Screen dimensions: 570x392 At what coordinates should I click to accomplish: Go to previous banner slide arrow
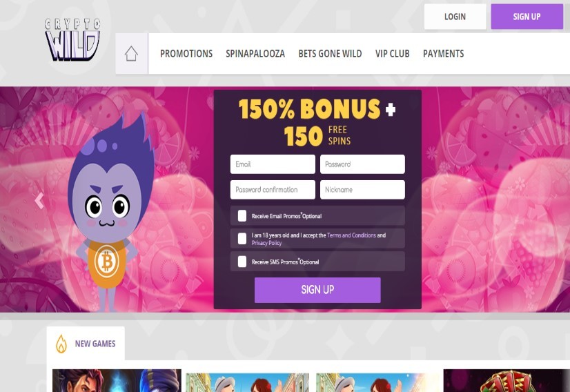[x=39, y=200]
